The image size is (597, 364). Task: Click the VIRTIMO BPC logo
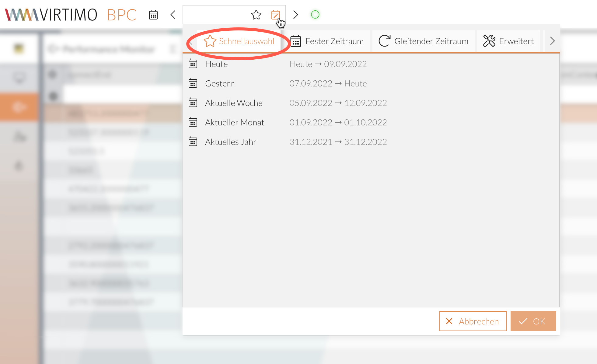(x=71, y=15)
